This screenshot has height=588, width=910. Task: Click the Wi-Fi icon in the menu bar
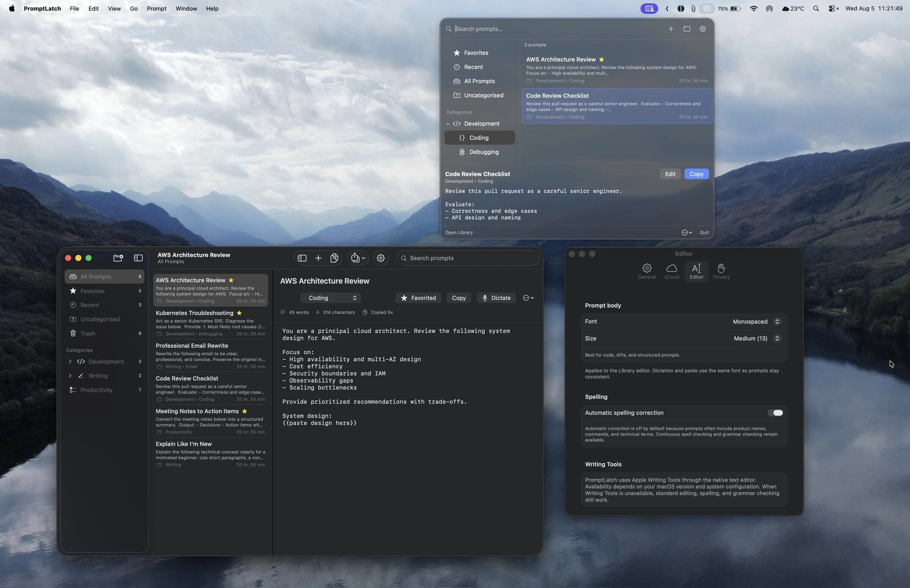[754, 8]
